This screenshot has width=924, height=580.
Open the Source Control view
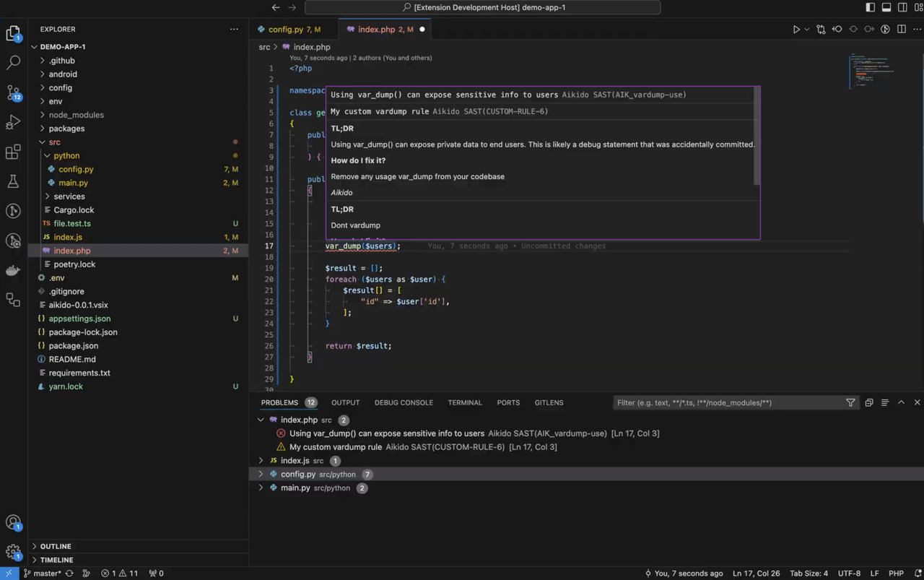[x=13, y=92]
